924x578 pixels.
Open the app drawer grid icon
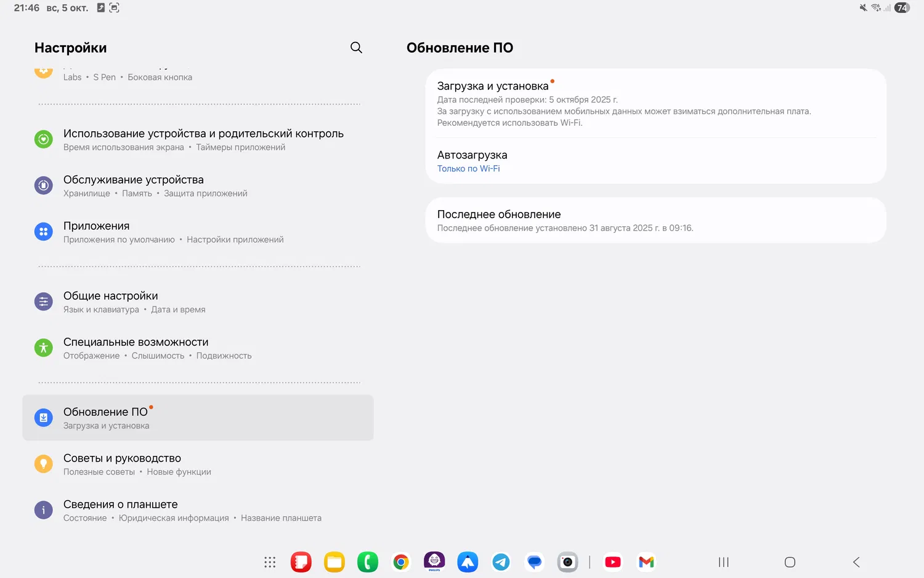[270, 562]
